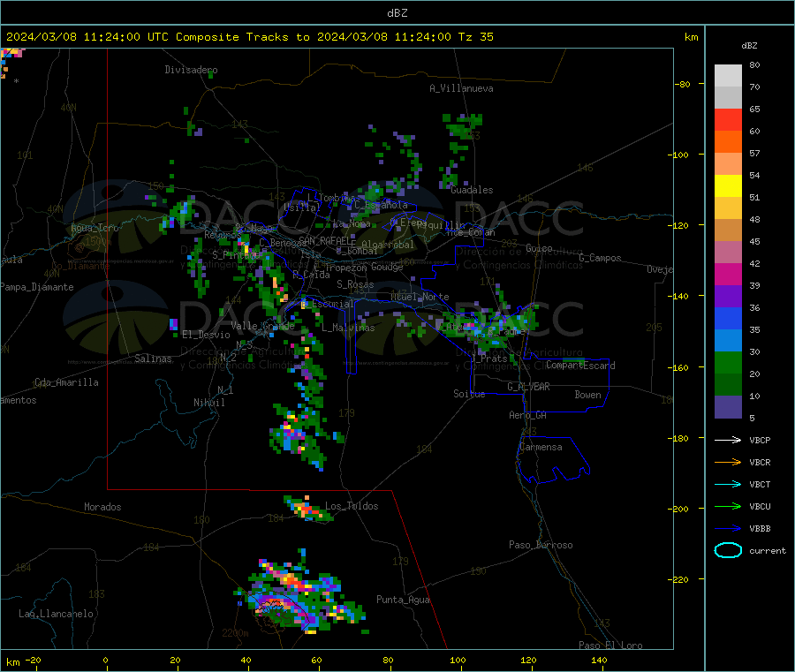Click the timestamp Composite Tracks header text
This screenshot has height=672, width=795.
[249, 37]
